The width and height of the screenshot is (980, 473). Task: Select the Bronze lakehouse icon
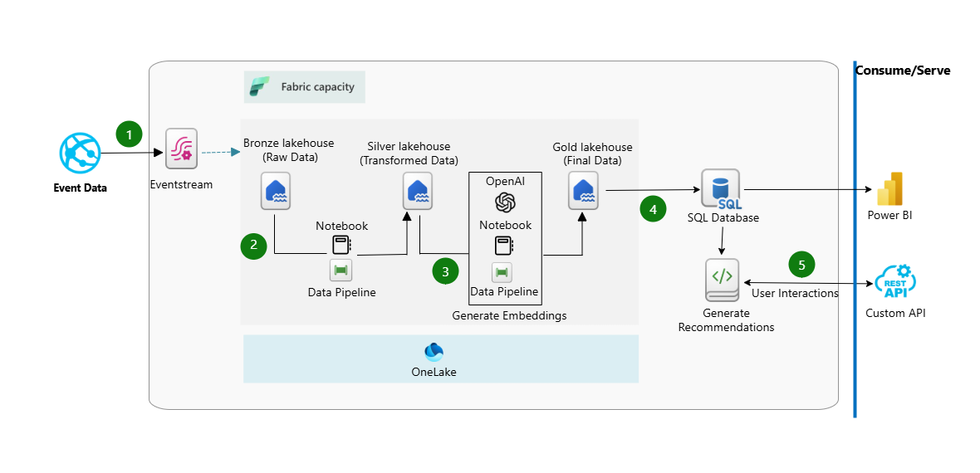pyautogui.click(x=276, y=191)
